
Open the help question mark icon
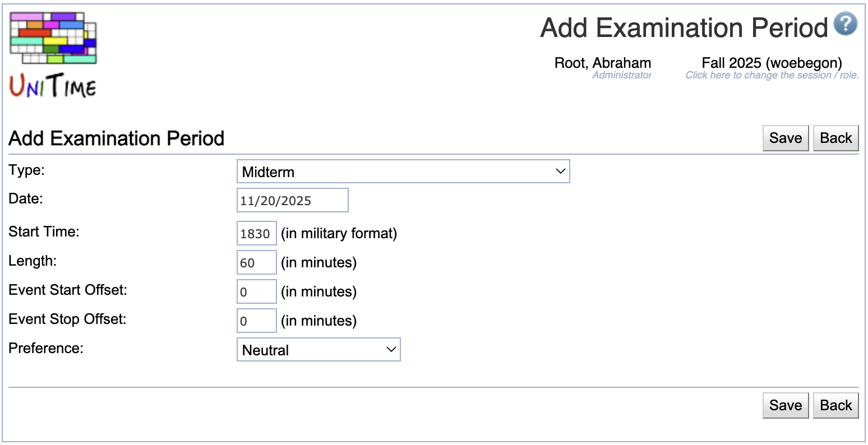845,24
